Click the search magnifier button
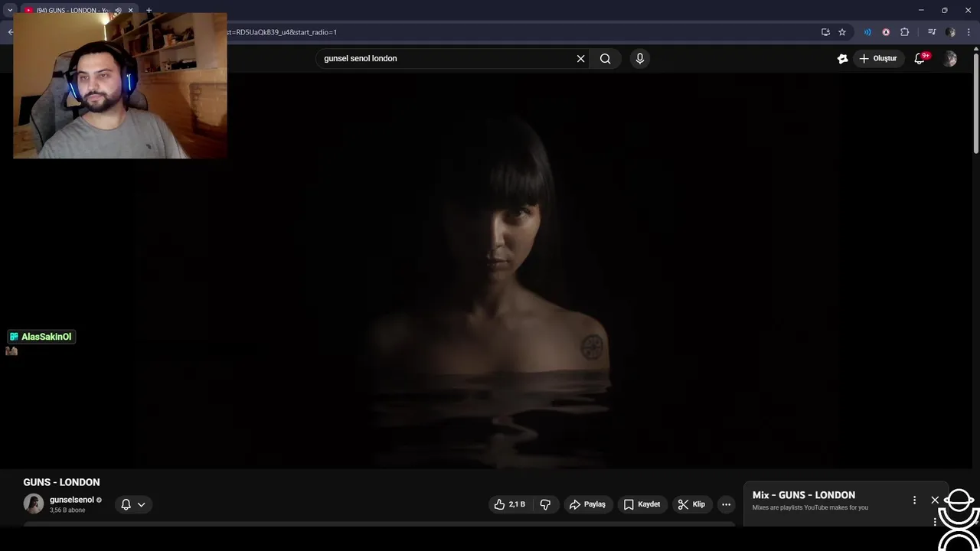The height and width of the screenshot is (551, 980). (606, 58)
